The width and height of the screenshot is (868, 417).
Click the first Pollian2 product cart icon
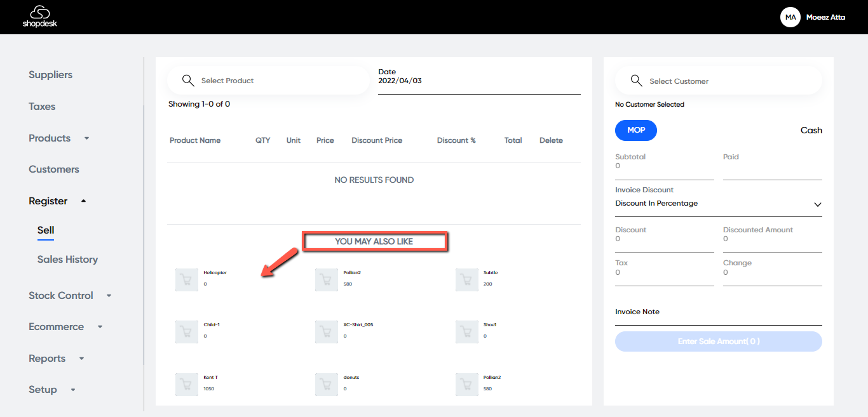tap(327, 280)
